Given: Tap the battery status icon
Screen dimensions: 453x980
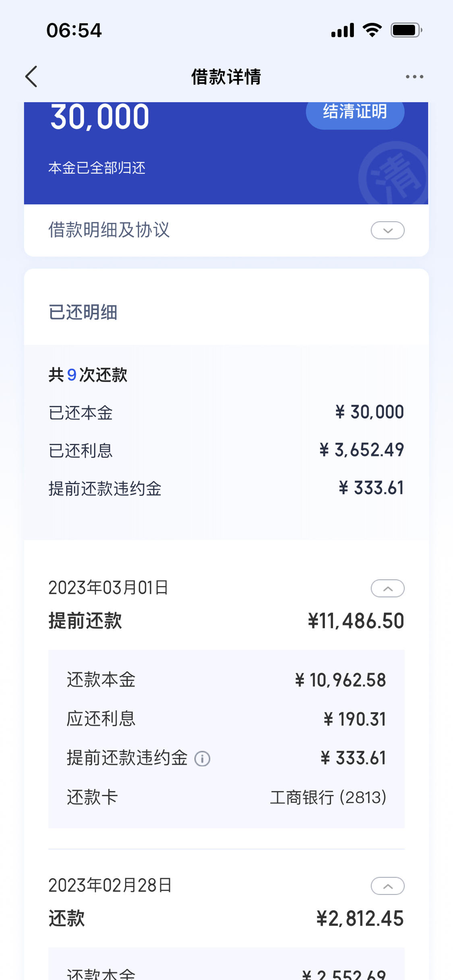Looking at the screenshot, I should pyautogui.click(x=406, y=30).
